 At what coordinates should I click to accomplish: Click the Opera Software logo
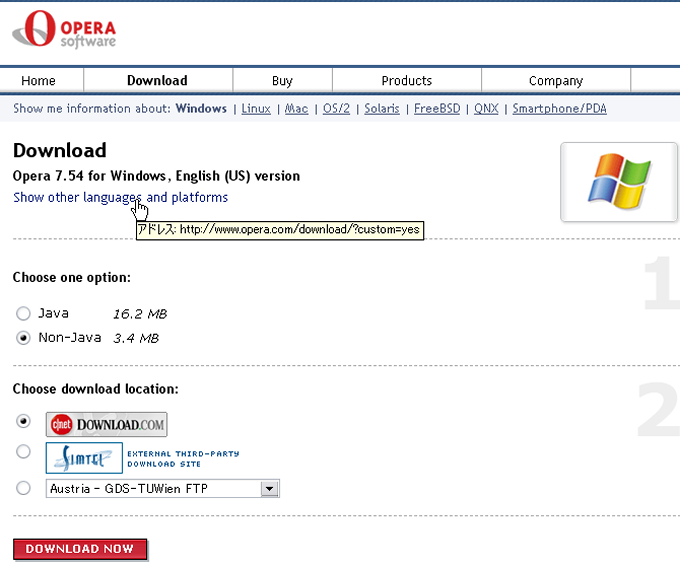(x=65, y=30)
